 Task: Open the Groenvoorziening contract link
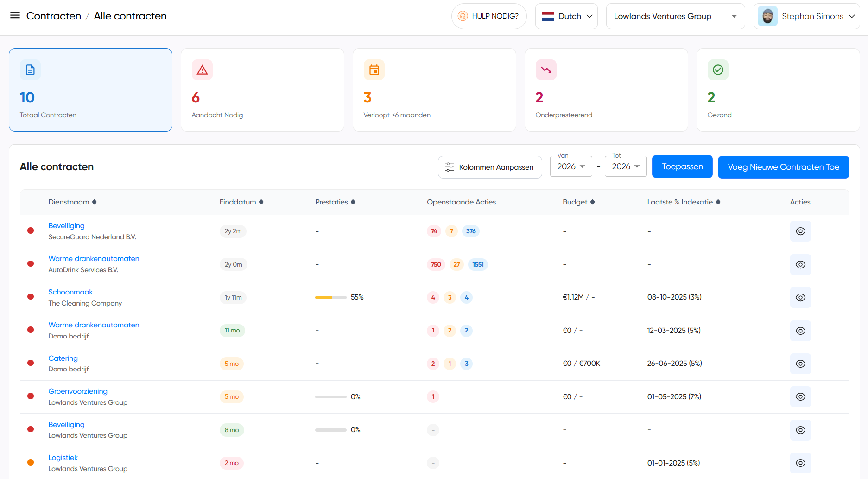point(78,391)
